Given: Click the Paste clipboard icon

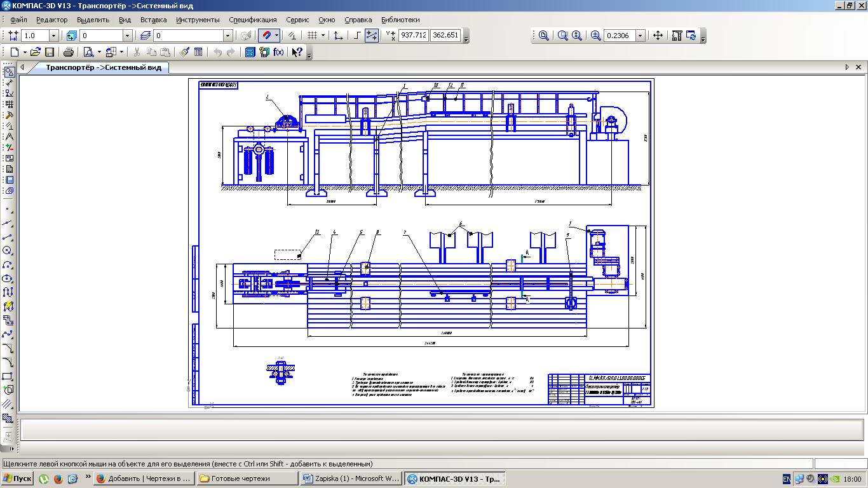Looking at the screenshot, I should [x=165, y=52].
